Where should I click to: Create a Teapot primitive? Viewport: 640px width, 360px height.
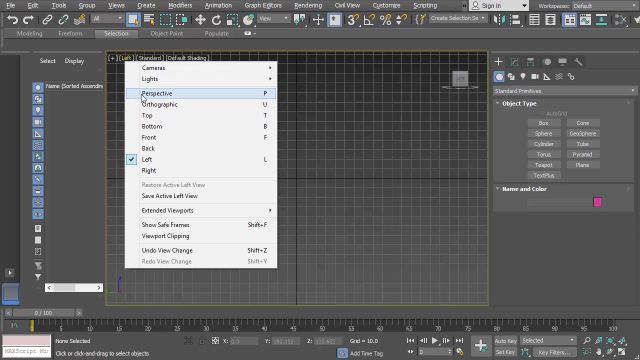tap(543, 165)
